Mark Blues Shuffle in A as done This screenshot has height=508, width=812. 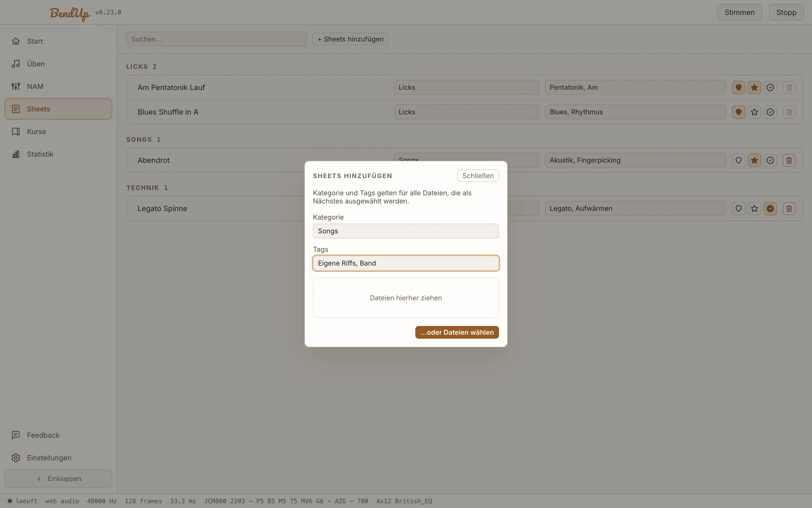[770, 112]
